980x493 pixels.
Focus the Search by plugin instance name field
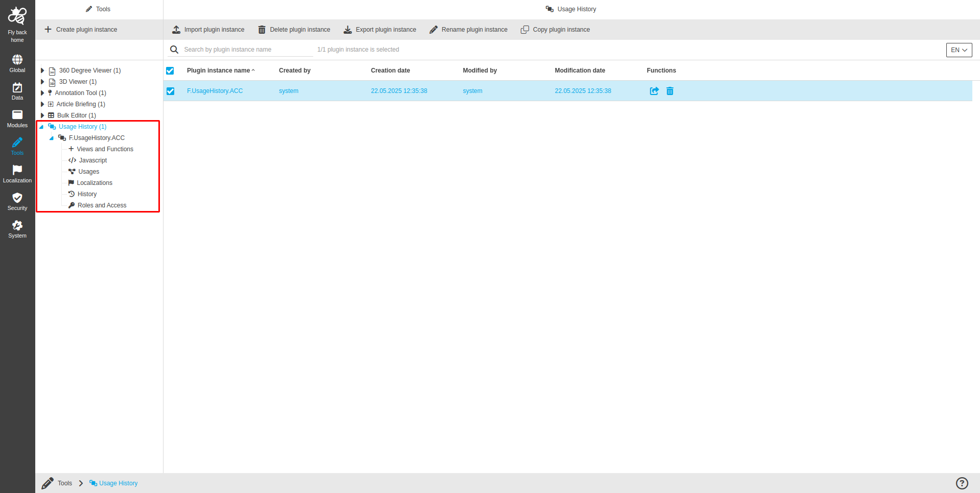click(248, 50)
